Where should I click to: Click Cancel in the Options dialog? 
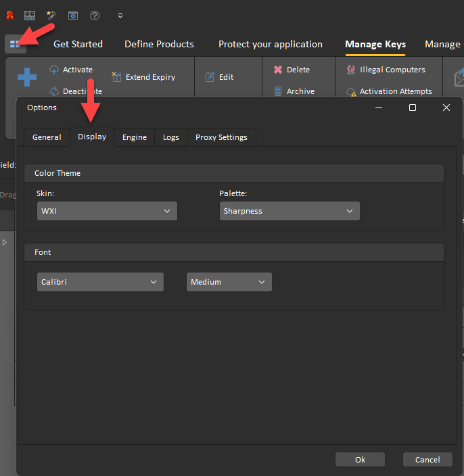(427, 460)
